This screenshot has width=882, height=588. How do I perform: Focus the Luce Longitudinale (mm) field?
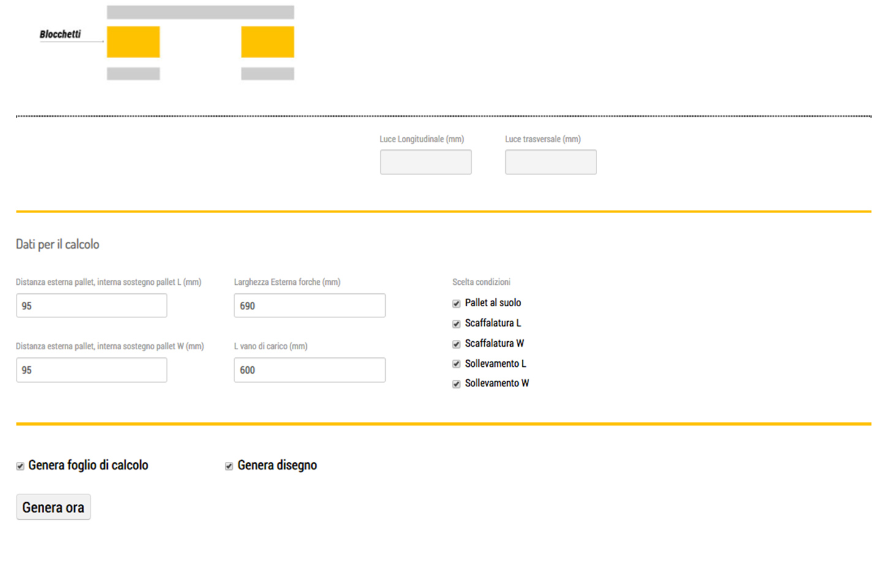tap(425, 162)
